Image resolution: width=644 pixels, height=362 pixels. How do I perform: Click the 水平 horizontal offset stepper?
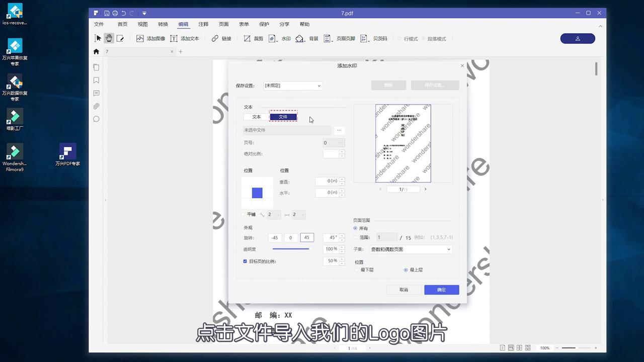(x=342, y=193)
